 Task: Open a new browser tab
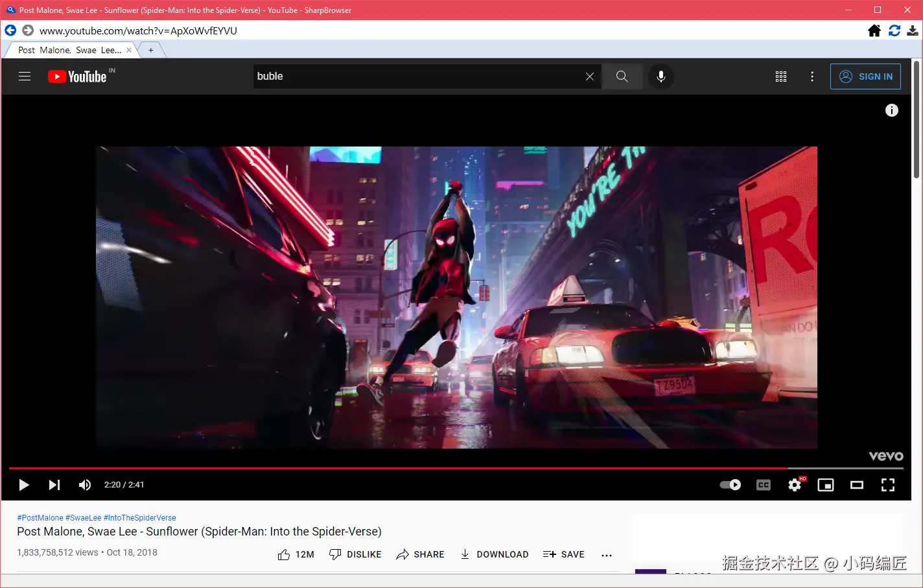tap(151, 49)
